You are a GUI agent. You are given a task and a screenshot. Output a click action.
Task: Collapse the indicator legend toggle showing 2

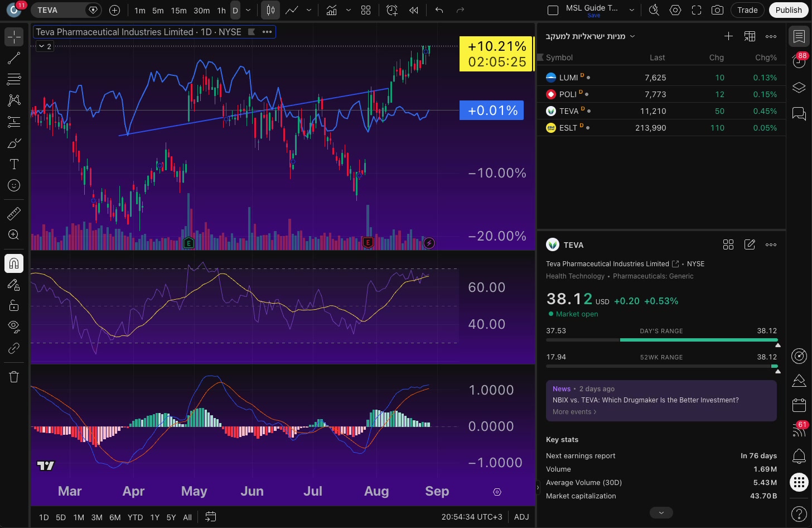tap(45, 46)
